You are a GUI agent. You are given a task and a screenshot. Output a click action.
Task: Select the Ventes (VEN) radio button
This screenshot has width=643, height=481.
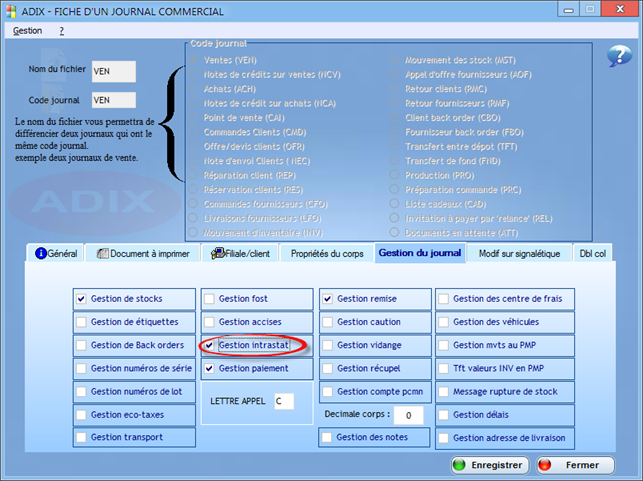(194, 60)
